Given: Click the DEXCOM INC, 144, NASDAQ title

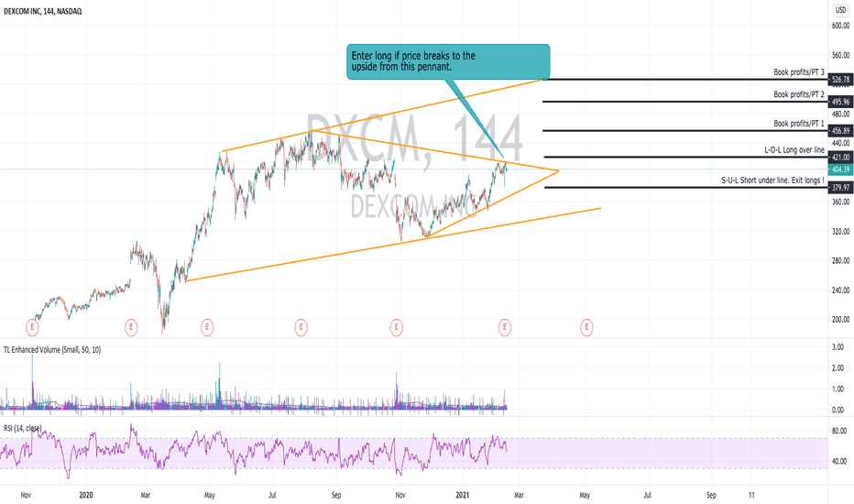Looking at the screenshot, I should 43,11.
